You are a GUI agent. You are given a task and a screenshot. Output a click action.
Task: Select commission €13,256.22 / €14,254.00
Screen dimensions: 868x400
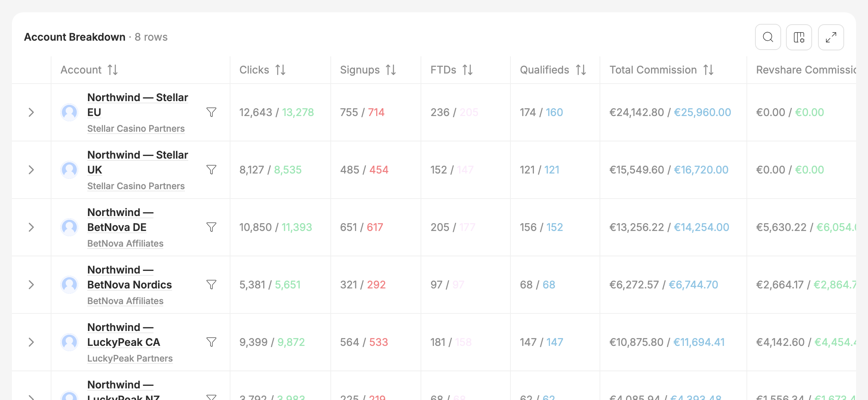[x=669, y=227]
